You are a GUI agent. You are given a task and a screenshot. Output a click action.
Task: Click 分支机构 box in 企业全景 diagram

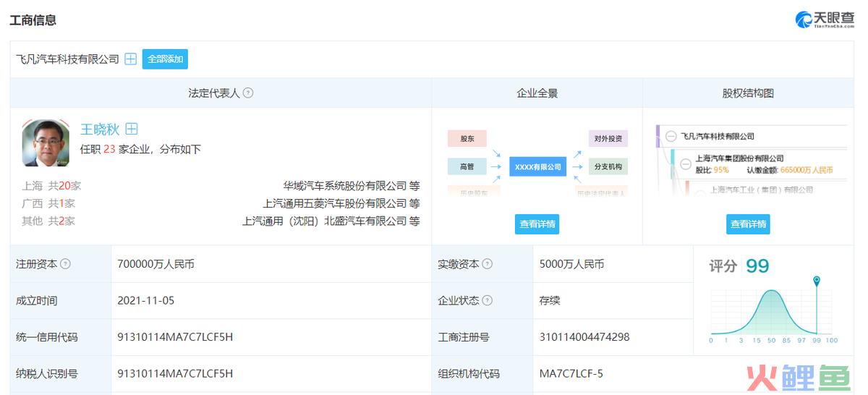click(608, 167)
